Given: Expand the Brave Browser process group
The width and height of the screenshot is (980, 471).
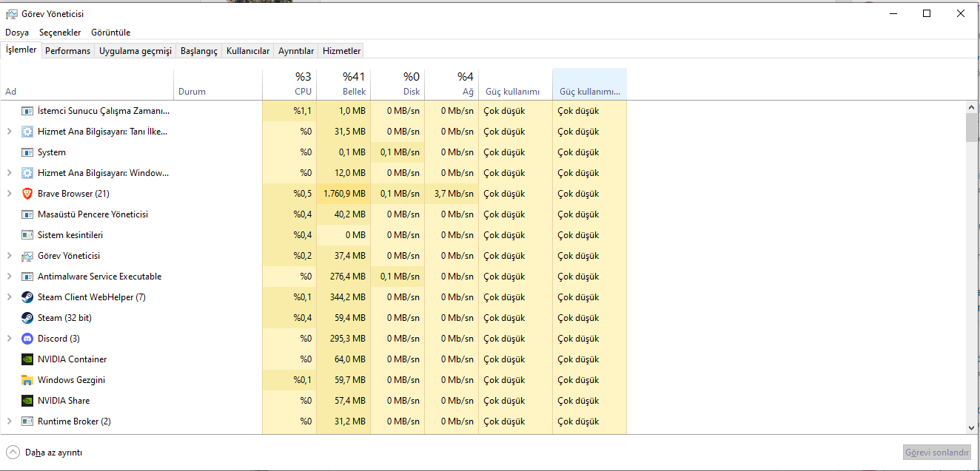Looking at the screenshot, I should click(x=9, y=194).
